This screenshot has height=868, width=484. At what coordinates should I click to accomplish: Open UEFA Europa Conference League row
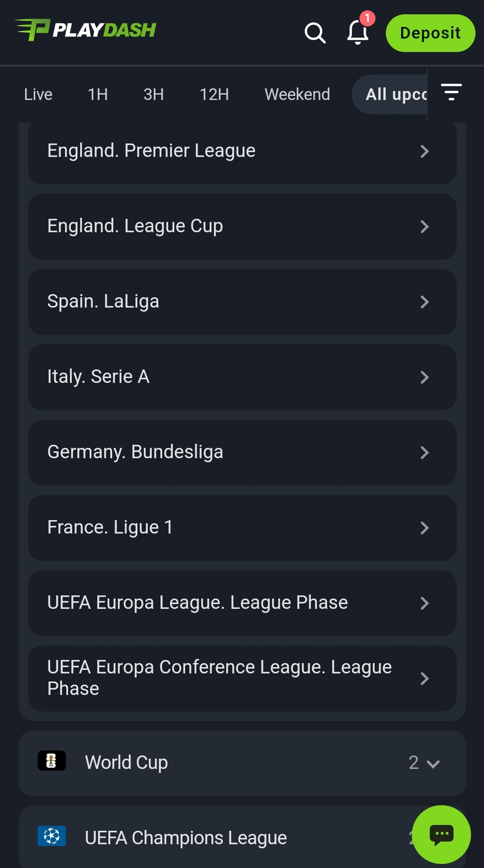242,678
